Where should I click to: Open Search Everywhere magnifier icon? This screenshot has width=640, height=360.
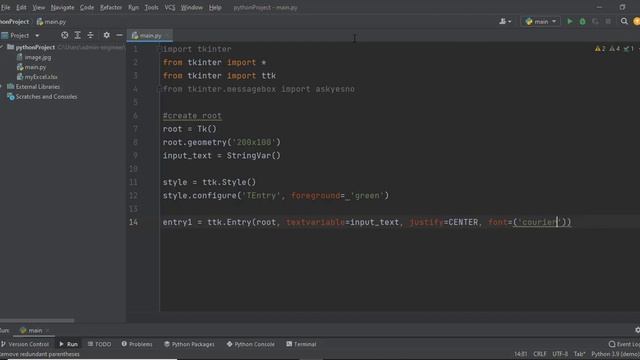tap(624, 21)
